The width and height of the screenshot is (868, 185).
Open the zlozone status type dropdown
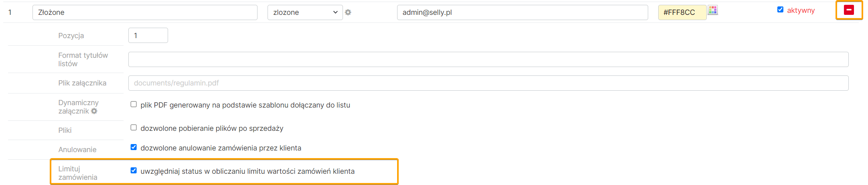pyautogui.click(x=305, y=12)
